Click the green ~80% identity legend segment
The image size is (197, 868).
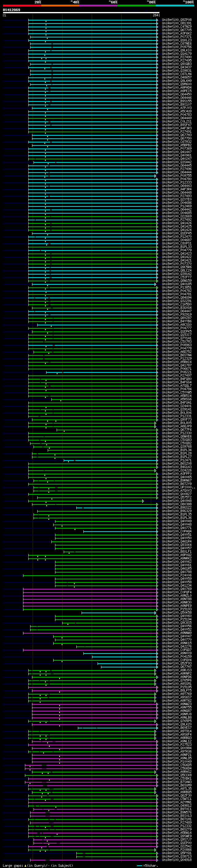[x=137, y=6]
